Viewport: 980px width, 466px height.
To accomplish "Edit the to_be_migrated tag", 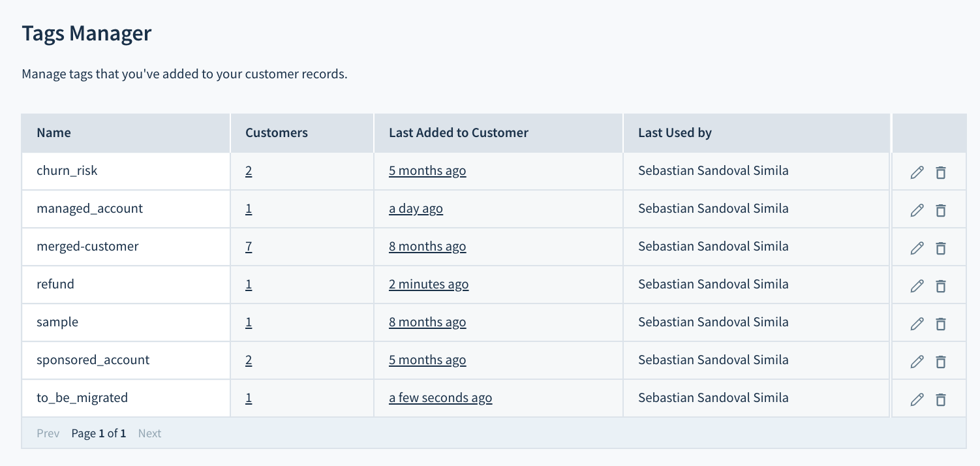I will click(917, 399).
